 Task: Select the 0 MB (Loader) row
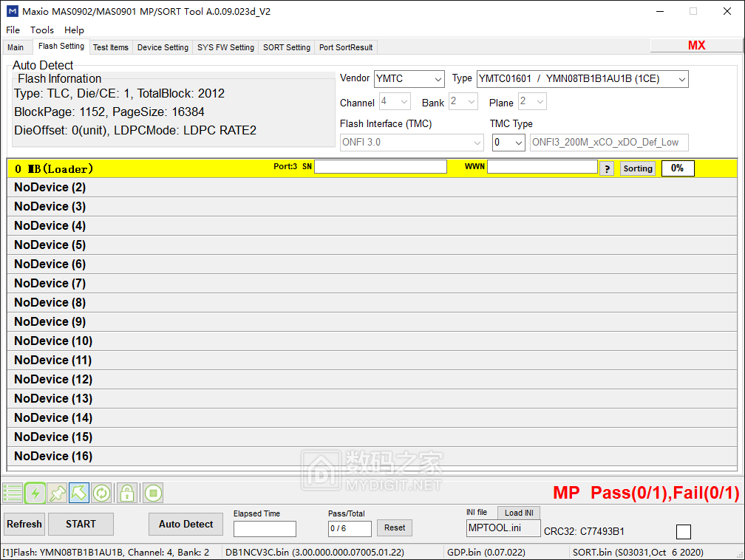tap(372, 168)
